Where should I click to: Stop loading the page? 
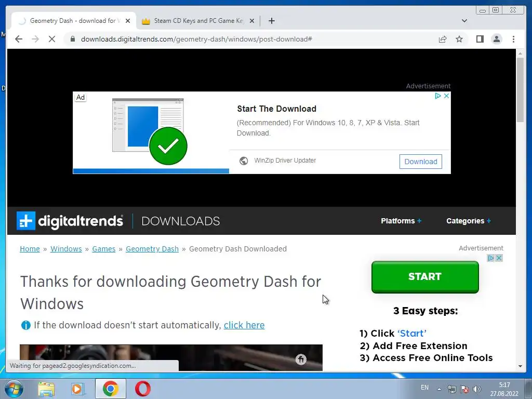click(51, 39)
